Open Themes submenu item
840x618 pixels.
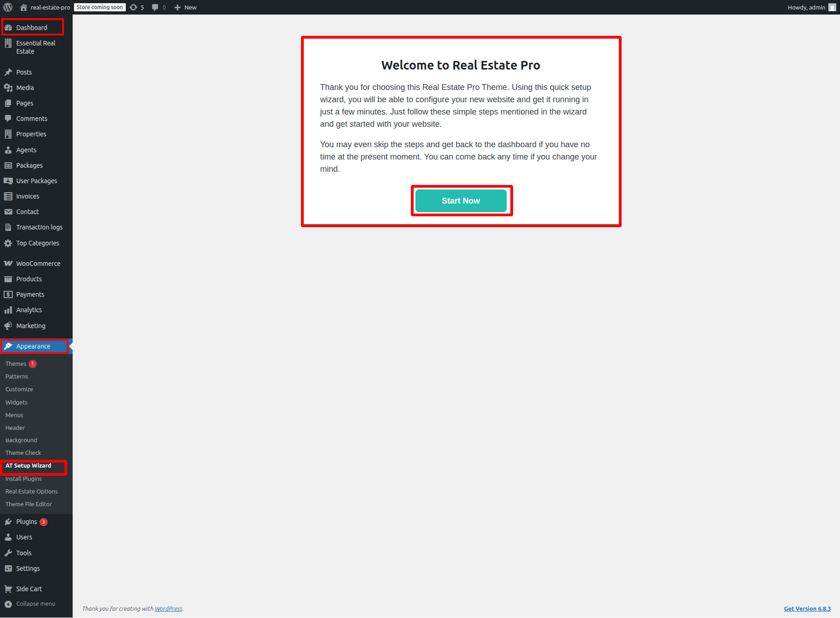click(x=16, y=364)
